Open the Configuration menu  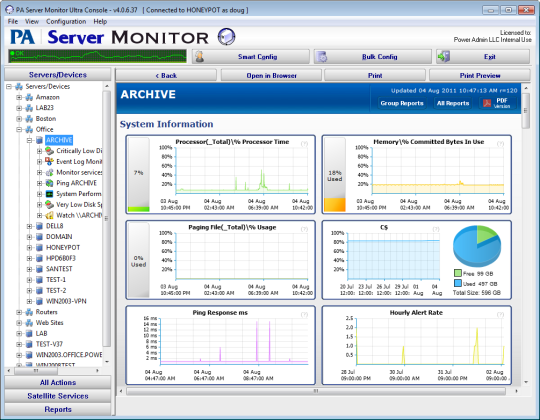[66, 21]
